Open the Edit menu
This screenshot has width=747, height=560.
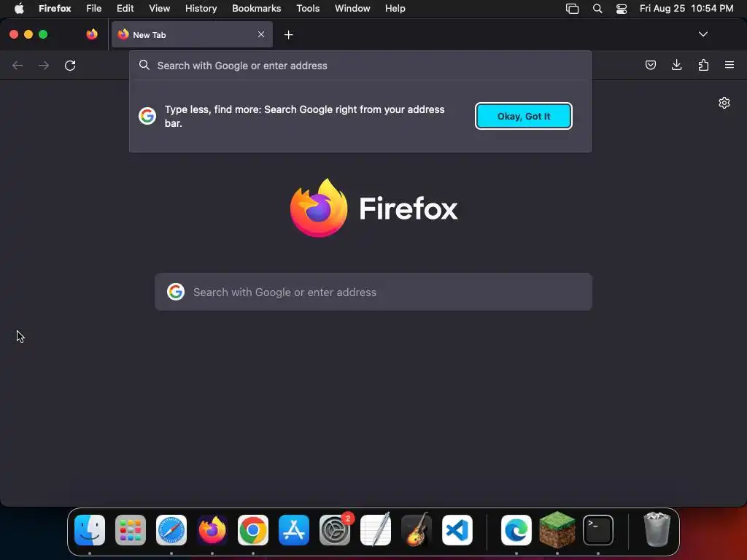pos(125,9)
